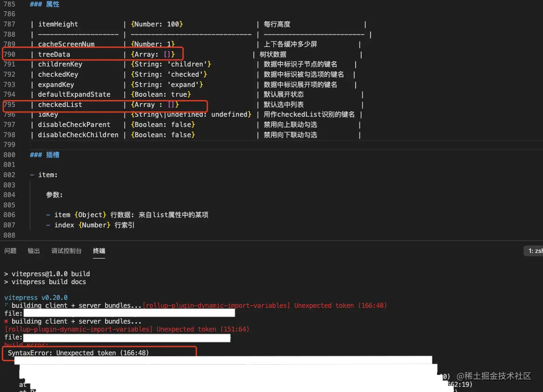Switch to the 输出 tab
This screenshot has height=392, width=543.
pos(33,251)
